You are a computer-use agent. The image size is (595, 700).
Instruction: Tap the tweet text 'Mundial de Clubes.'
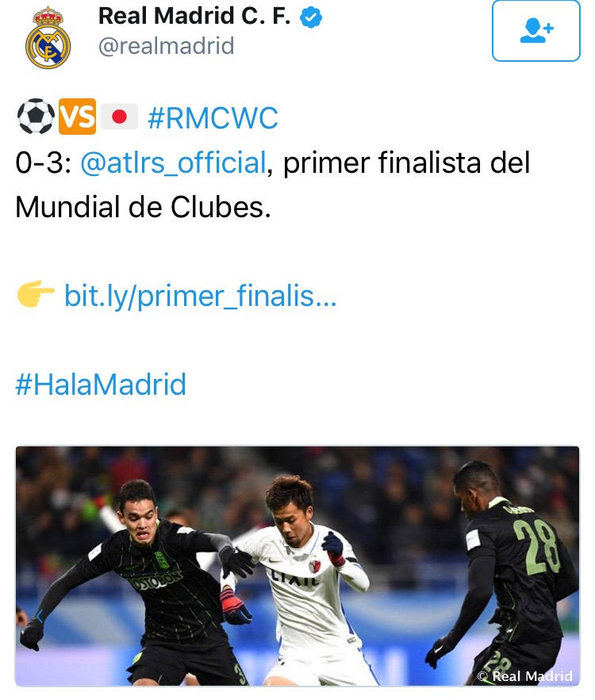point(143,207)
